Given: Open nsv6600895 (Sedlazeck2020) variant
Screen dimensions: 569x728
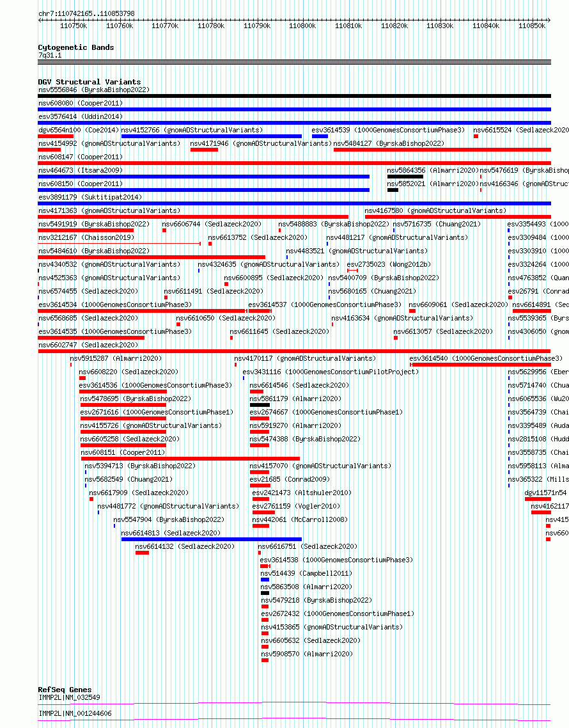Looking at the screenshot, I should pos(274,278).
